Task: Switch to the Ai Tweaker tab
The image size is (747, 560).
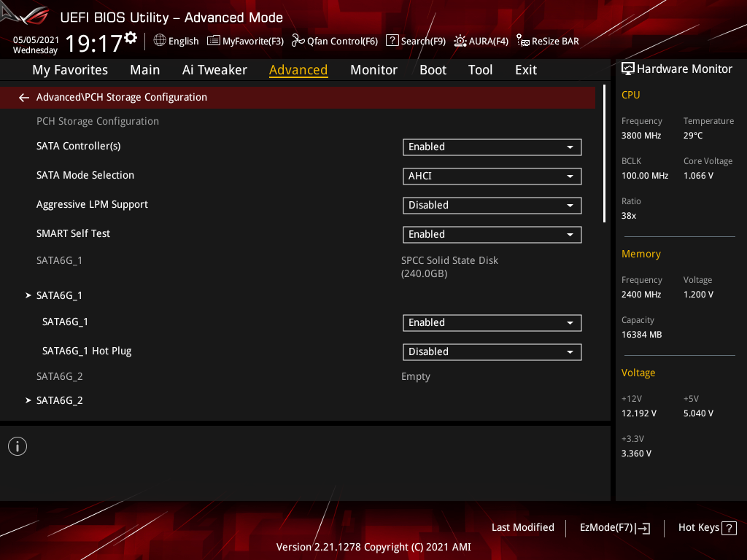Action: point(214,70)
